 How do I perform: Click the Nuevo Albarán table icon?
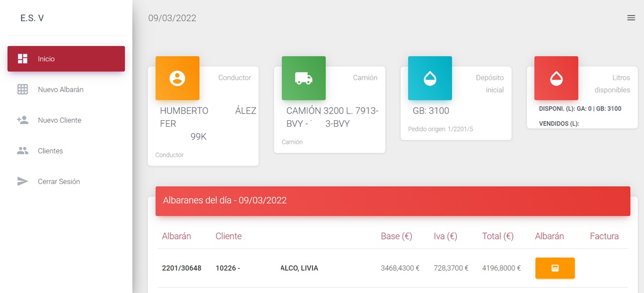click(x=22, y=89)
